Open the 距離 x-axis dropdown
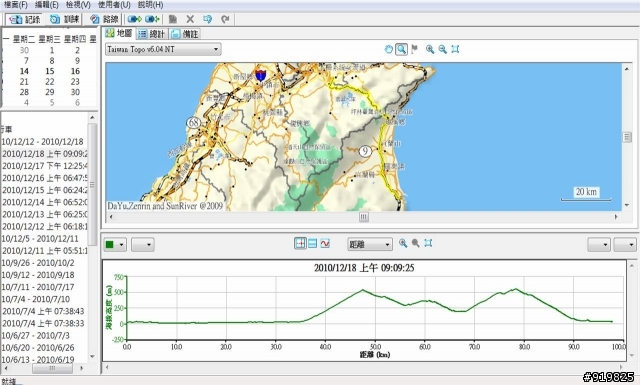640x385 pixels. (x=370, y=244)
